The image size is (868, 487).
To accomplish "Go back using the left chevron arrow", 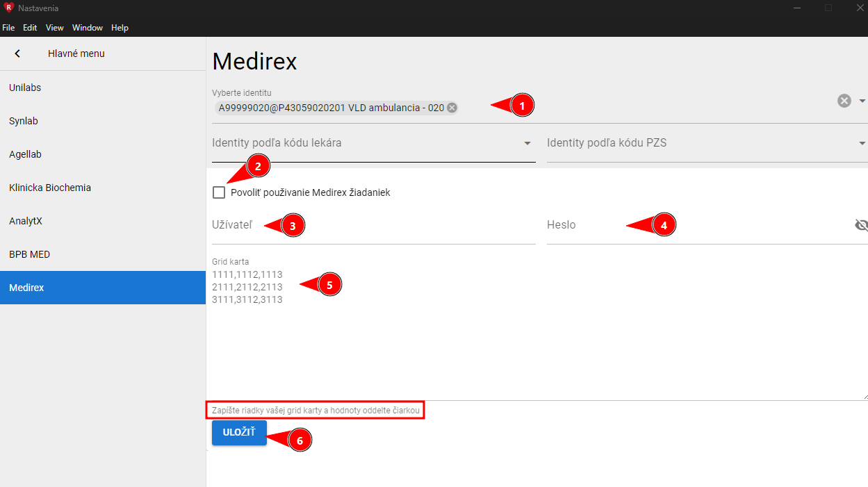I will (x=17, y=53).
